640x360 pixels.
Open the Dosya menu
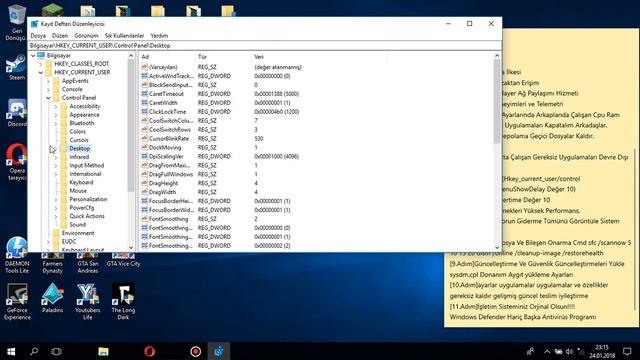pos(38,36)
